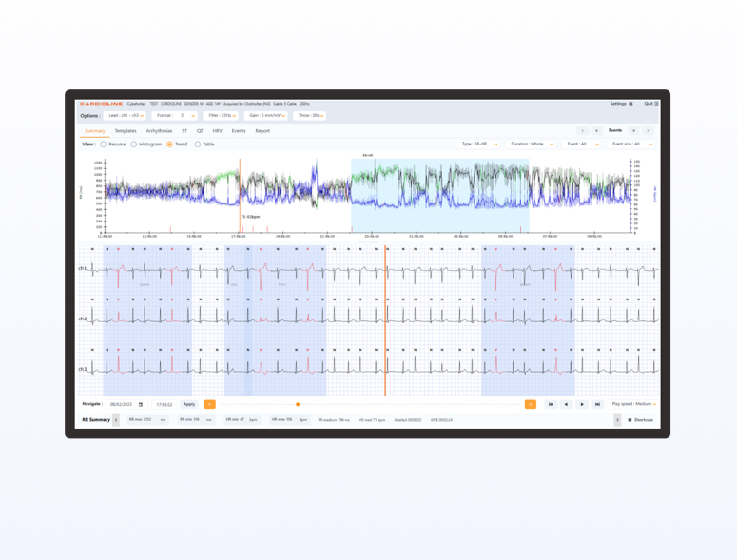Click the orange left navigate arrow
737x560 pixels.
tap(209, 404)
